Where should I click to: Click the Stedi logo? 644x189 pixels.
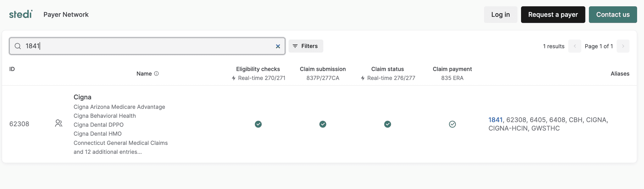20,14
